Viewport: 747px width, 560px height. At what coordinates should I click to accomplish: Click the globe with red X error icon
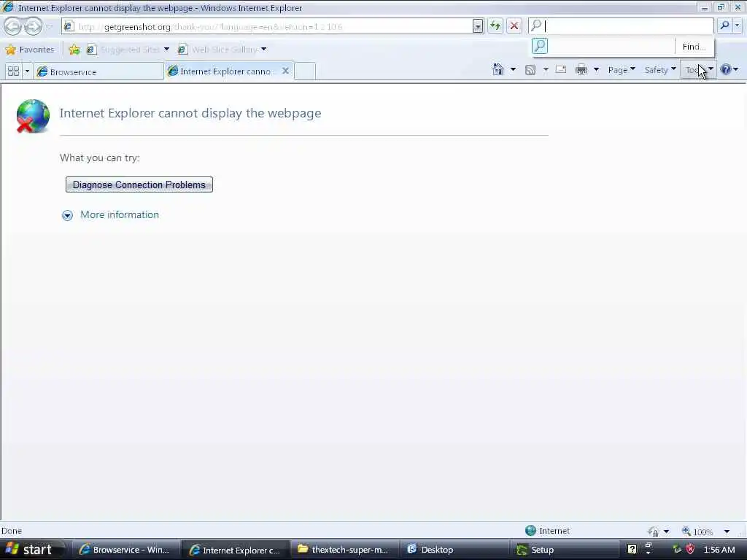point(32,116)
